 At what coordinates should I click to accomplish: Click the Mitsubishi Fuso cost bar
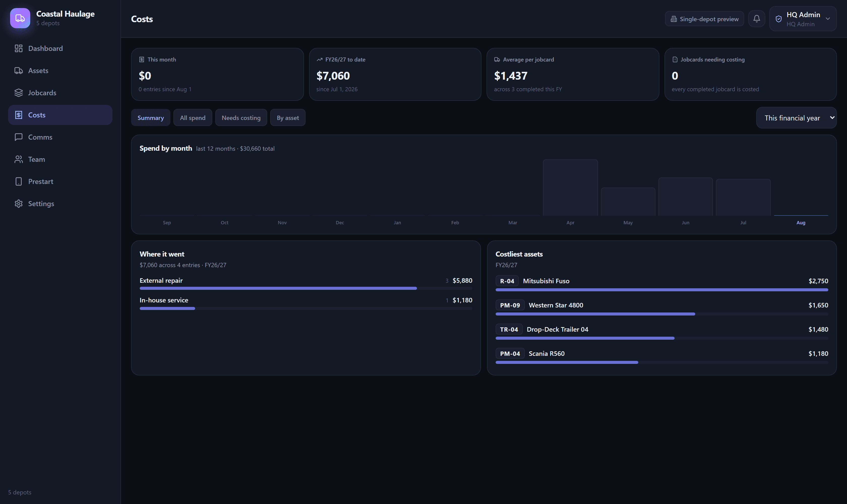661,290
